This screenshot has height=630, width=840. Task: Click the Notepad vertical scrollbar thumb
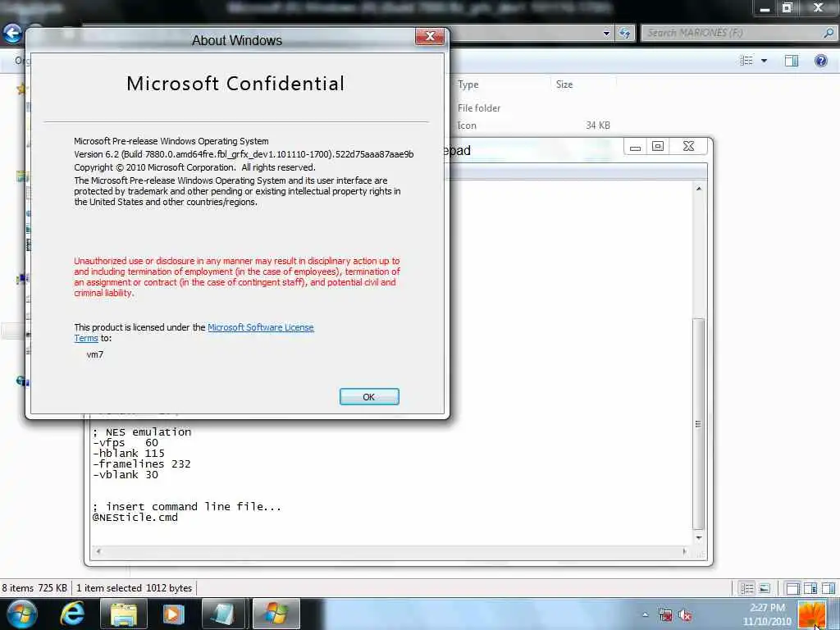click(x=698, y=423)
